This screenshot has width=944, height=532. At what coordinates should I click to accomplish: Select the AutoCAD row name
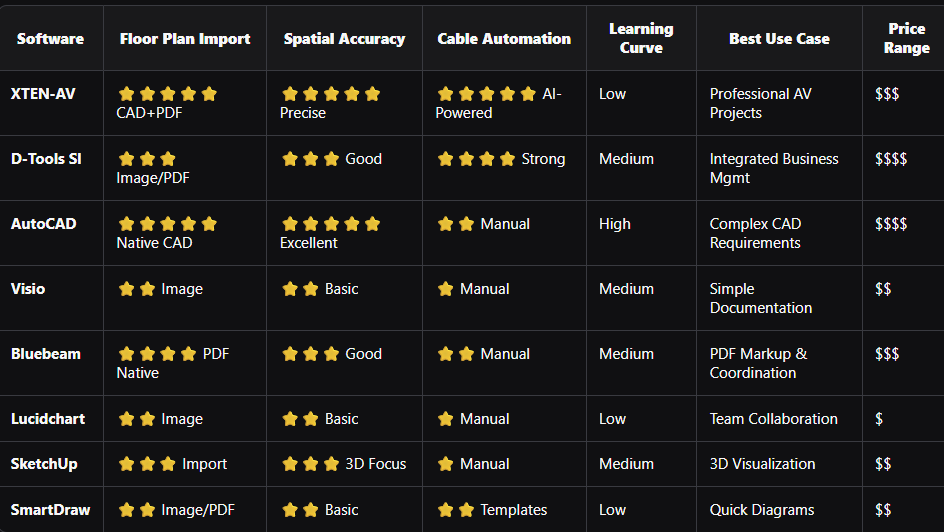(x=44, y=224)
